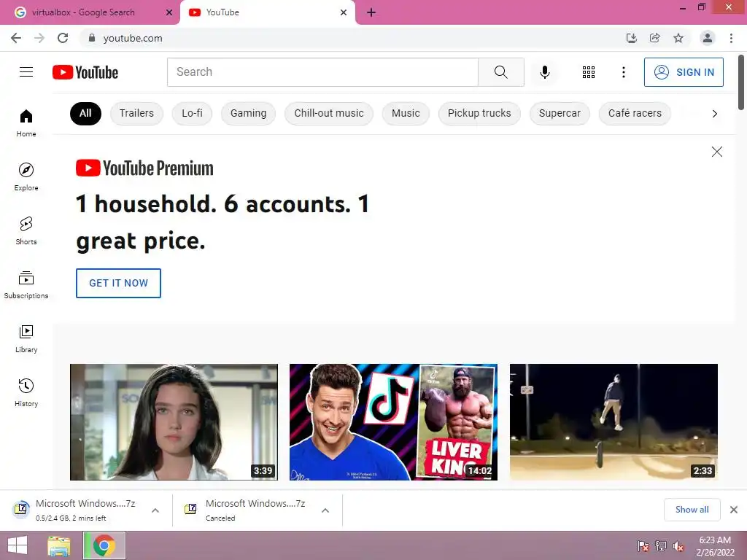
Task: Open a new browser tab
Action: (371, 12)
